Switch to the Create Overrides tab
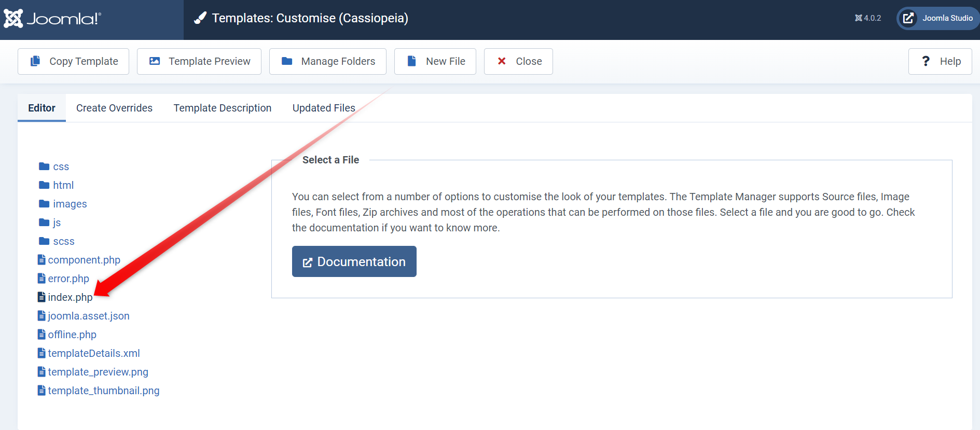The height and width of the screenshot is (430, 980). tap(114, 108)
